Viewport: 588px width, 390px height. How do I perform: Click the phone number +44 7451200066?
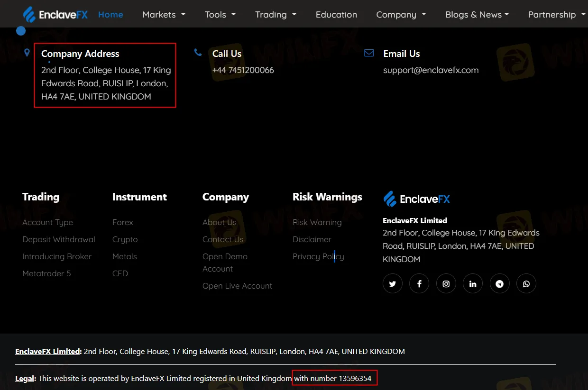243,70
